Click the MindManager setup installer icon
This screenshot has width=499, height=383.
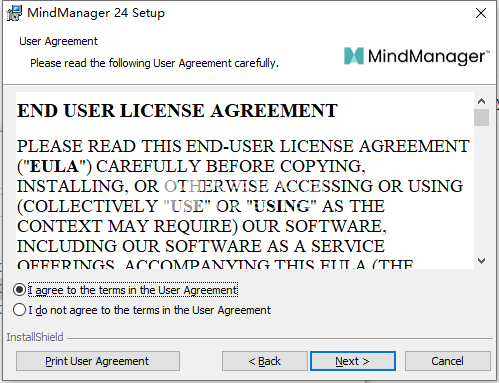coord(14,13)
